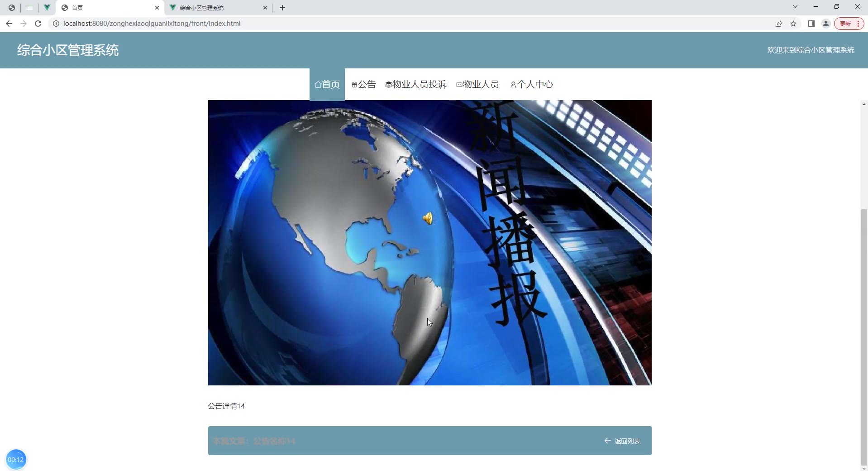View site information icon beside URL
This screenshot has height=471, width=868.
click(x=56, y=24)
